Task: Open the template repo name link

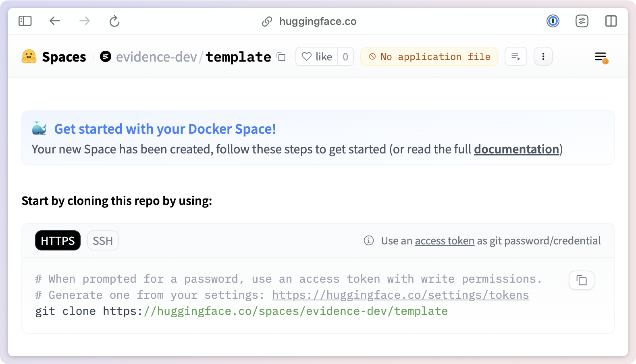Action: tap(239, 57)
